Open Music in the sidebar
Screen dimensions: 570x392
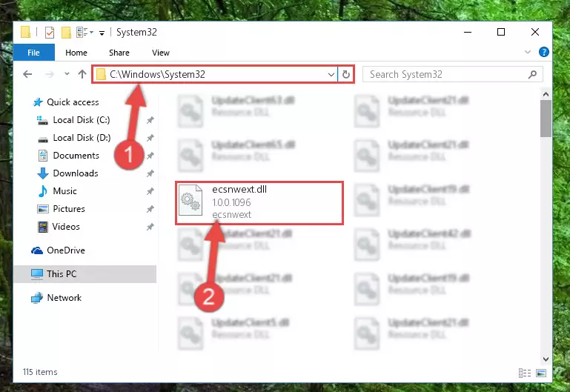click(x=64, y=191)
